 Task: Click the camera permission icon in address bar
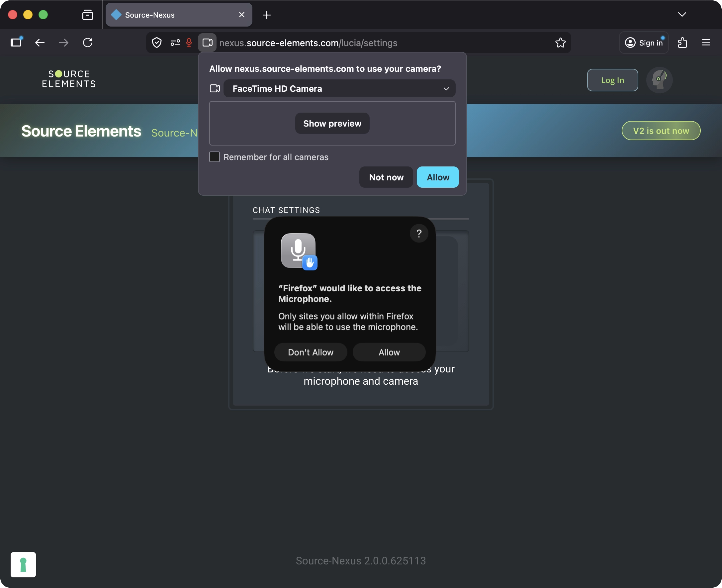coord(207,43)
